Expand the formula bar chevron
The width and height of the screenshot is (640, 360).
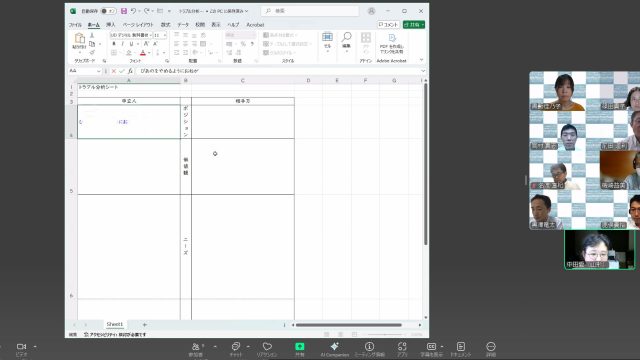423,71
